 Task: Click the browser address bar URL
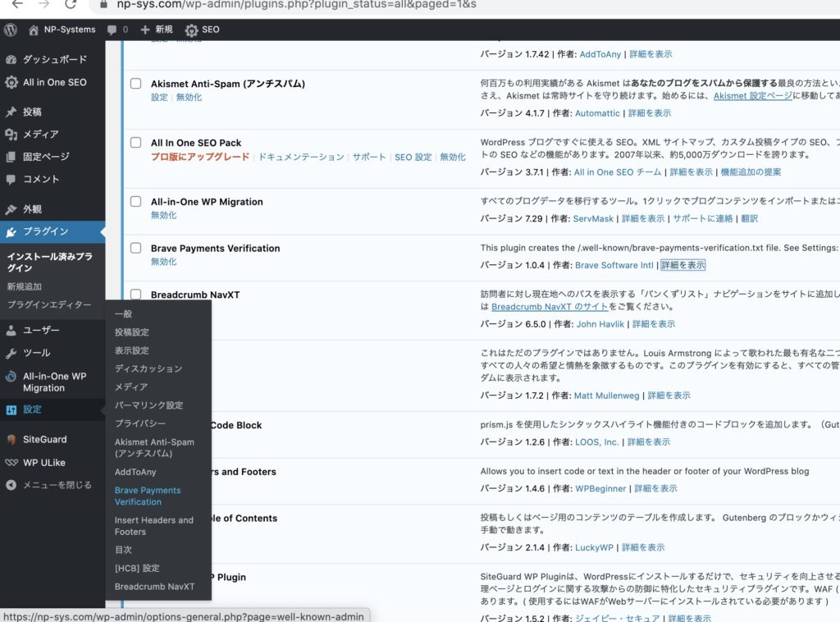[x=296, y=4]
